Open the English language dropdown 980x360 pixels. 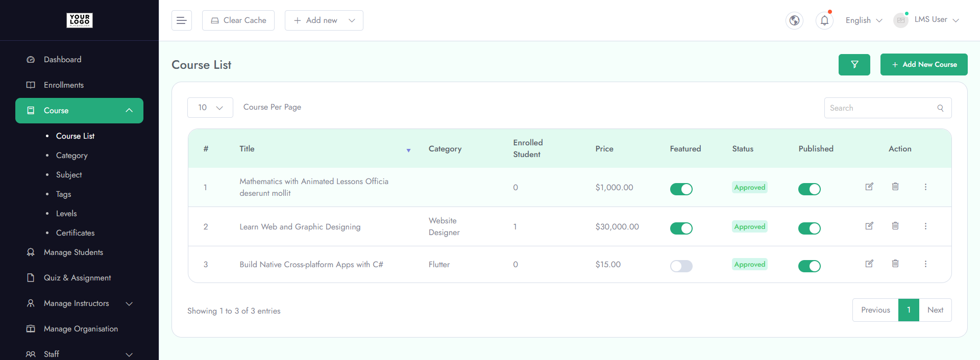click(864, 20)
